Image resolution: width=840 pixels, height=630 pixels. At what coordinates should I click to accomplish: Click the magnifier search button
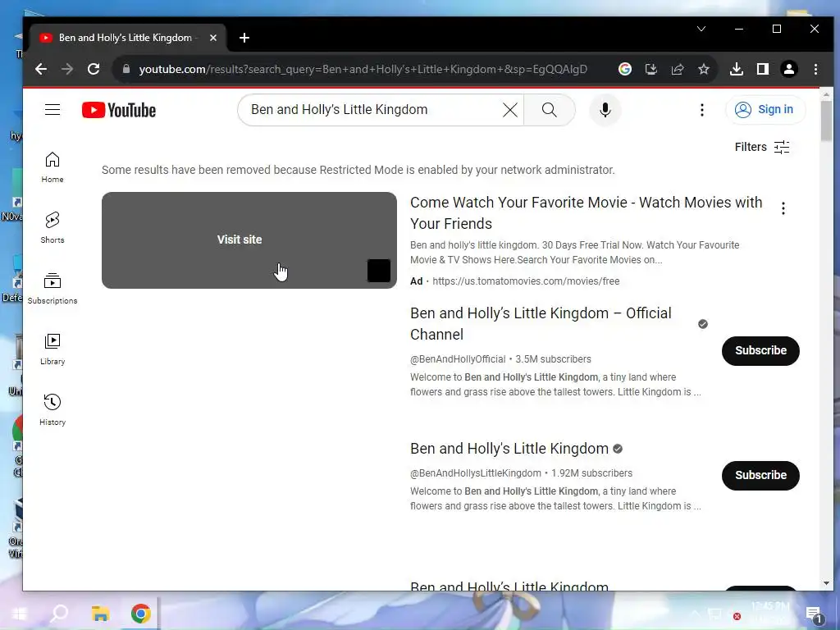[549, 110]
